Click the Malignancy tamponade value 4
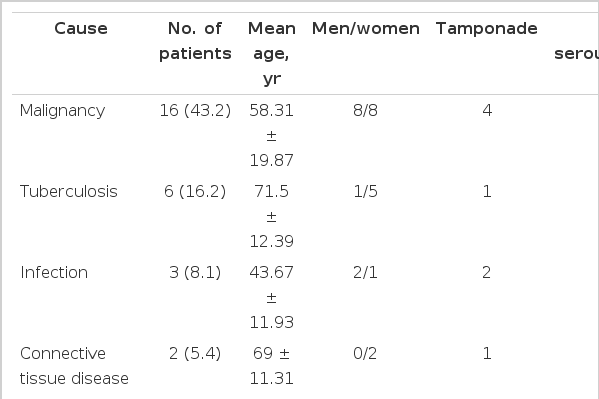The image size is (599, 399). point(487,111)
